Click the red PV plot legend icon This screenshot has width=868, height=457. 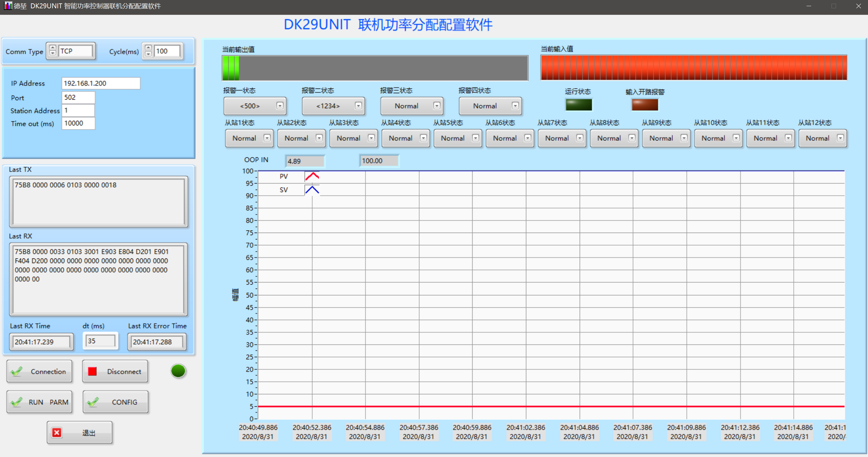[312, 176]
